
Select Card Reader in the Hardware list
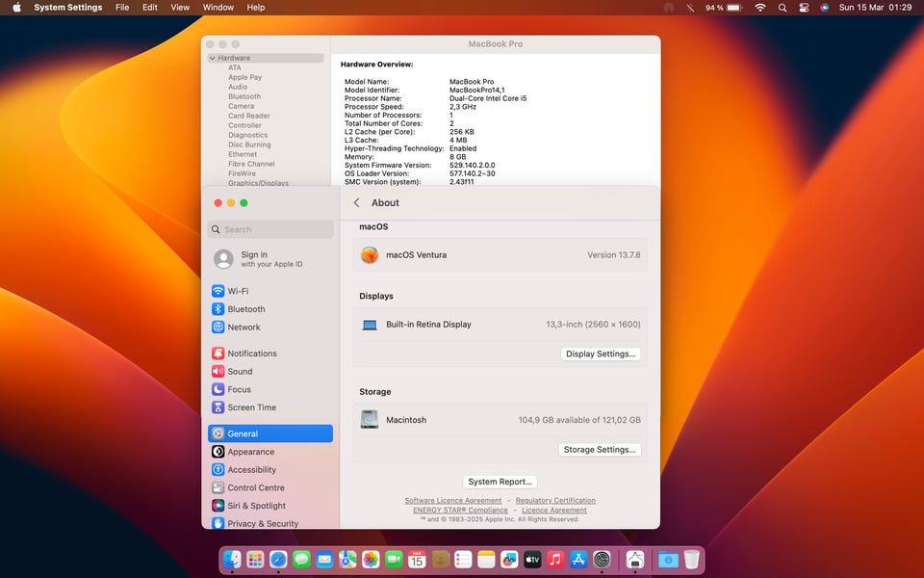pos(248,116)
